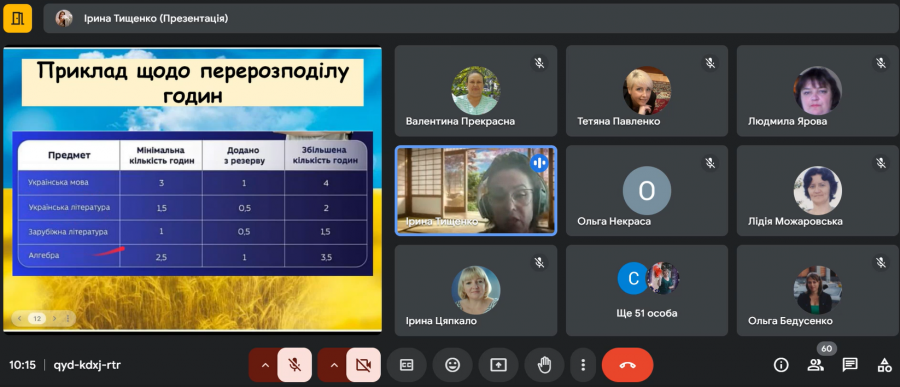Show the participants list with 60 people
The image size is (900, 387).
(x=815, y=365)
